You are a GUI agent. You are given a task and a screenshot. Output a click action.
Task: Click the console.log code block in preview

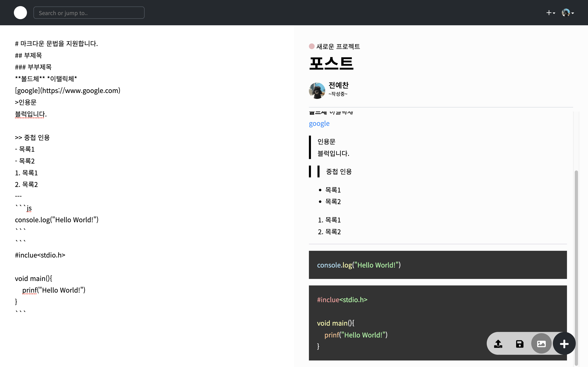(359, 265)
